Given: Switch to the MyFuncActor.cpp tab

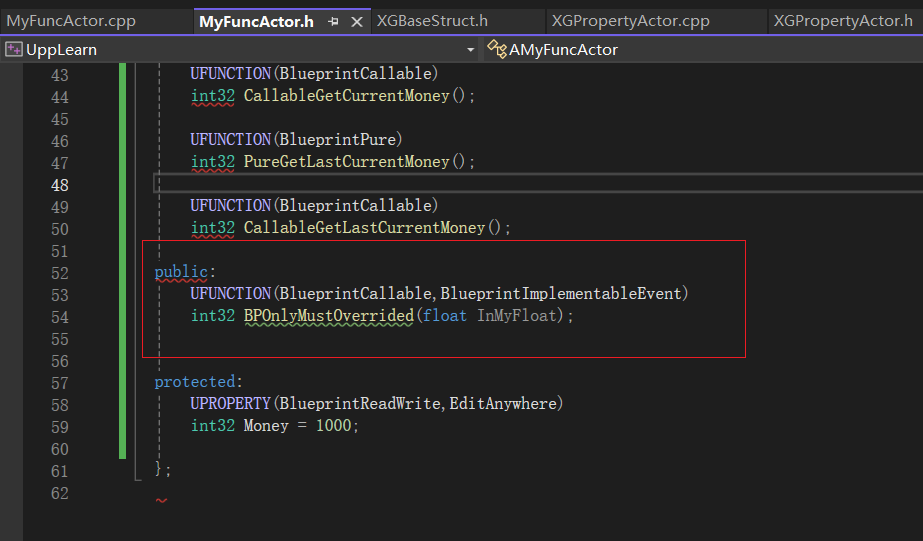Looking at the screenshot, I should click(x=71, y=21).
